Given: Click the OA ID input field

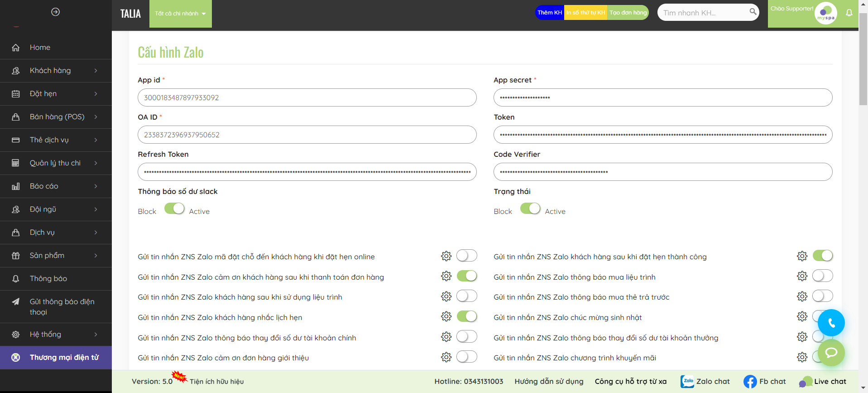Looking at the screenshot, I should tap(307, 135).
